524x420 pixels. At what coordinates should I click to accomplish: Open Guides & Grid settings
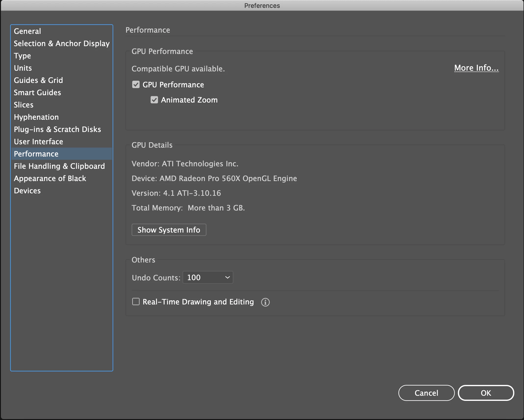[x=38, y=80]
